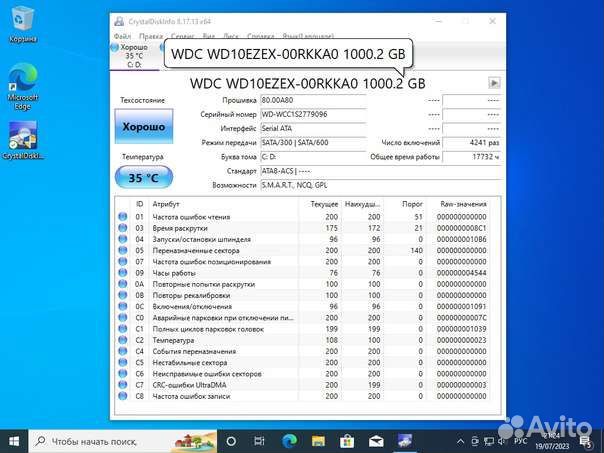Open the Microsoft Edge desktop shortcut

(22, 87)
